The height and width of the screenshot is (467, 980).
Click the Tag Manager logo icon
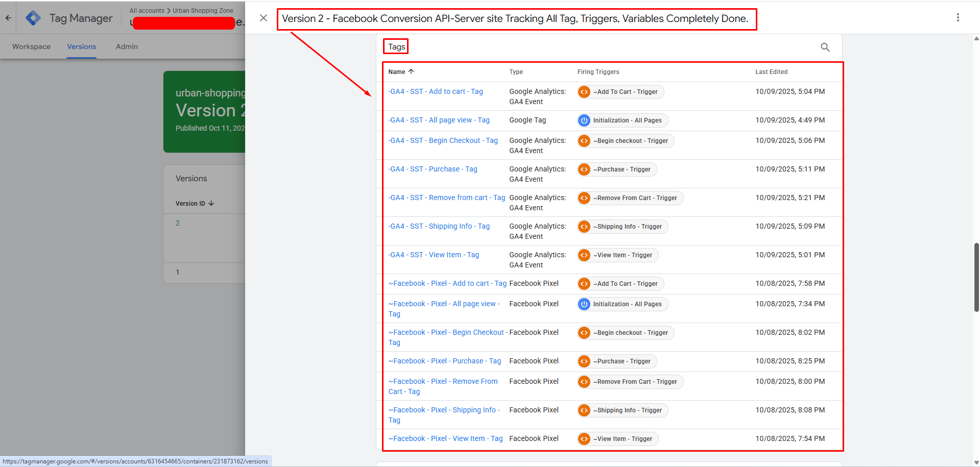coord(33,18)
